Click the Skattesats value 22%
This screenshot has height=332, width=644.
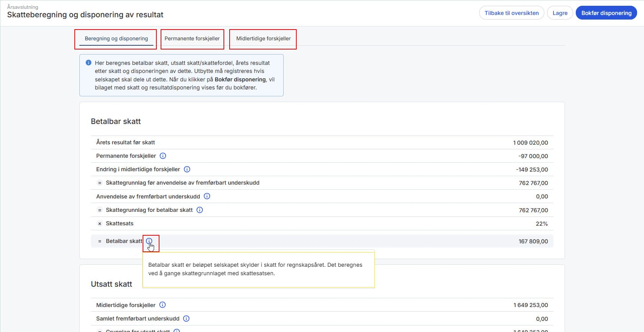click(542, 224)
